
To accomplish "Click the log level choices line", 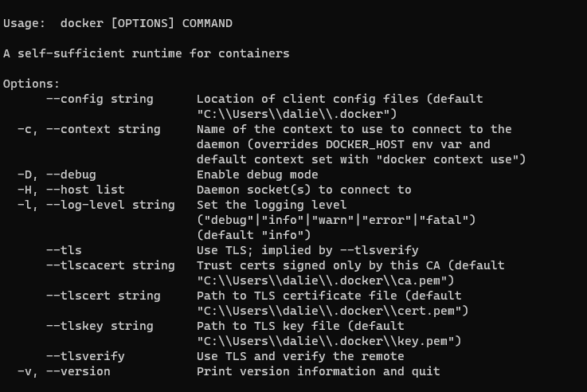I will tap(336, 220).
